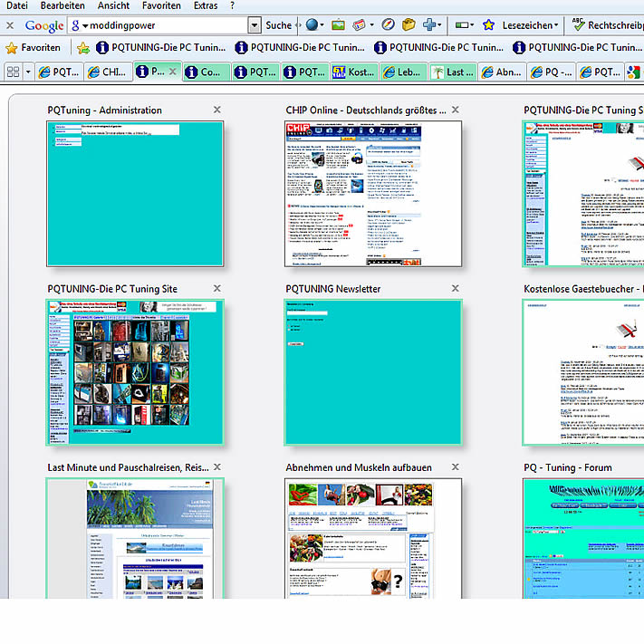
Task: Close the Last Minute und Pauschalreisen thumbnail
Action: coord(216,467)
